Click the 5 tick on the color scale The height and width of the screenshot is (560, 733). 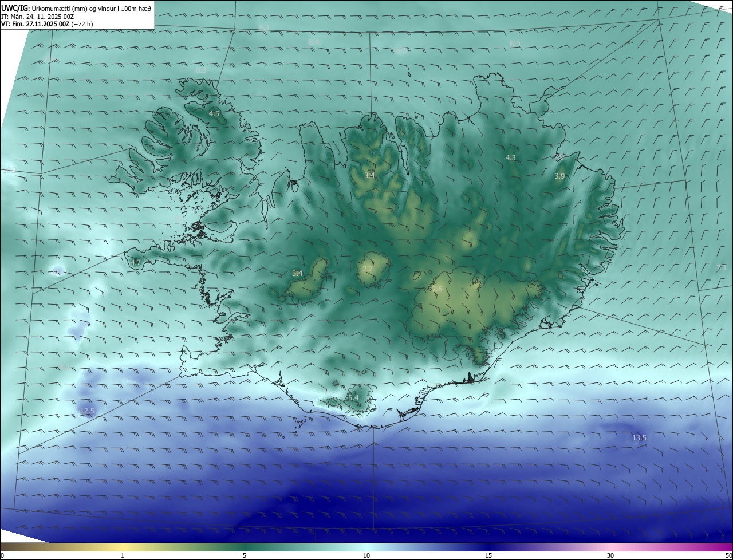click(x=245, y=555)
